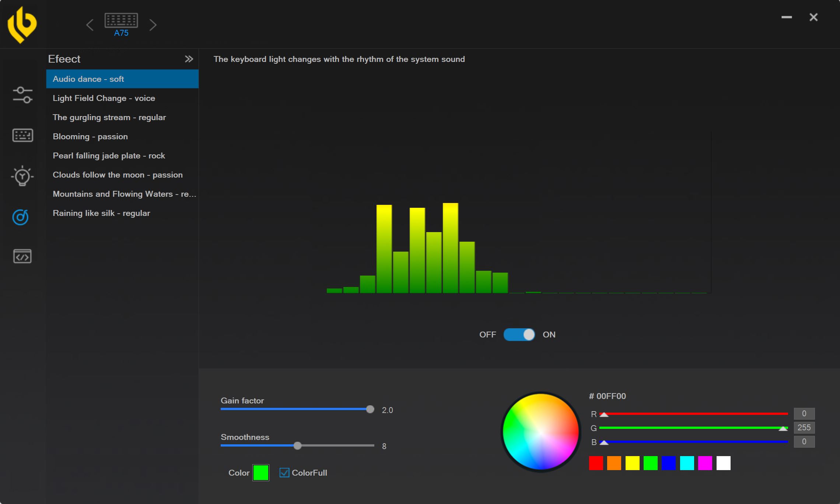Select Blooming - passion effect
840x504 pixels.
(x=122, y=136)
